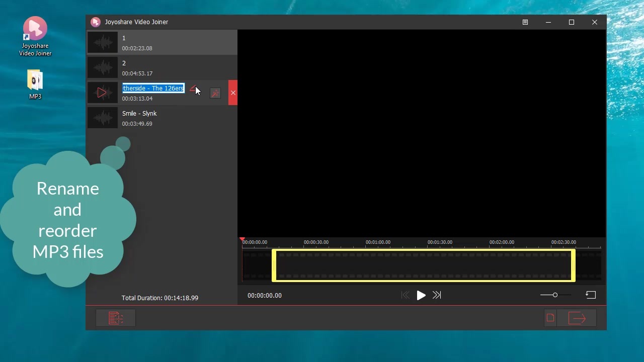Open the MP3 desktop folder

[35, 84]
